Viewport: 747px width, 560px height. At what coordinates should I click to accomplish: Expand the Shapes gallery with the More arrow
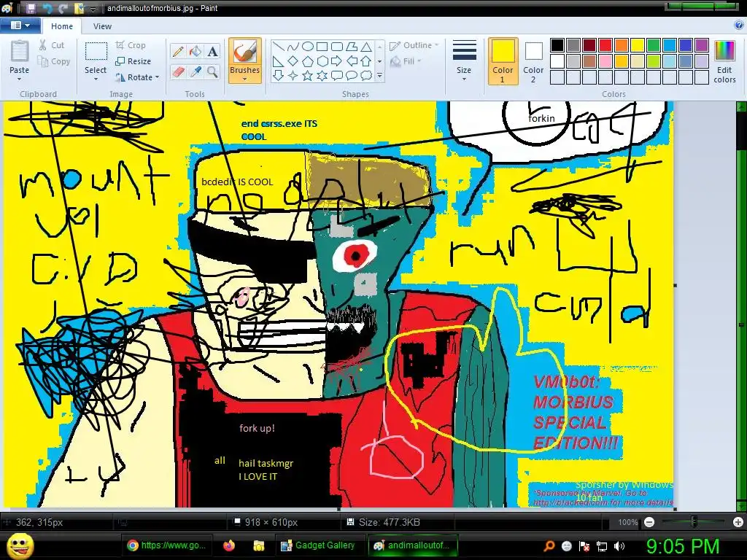point(379,75)
